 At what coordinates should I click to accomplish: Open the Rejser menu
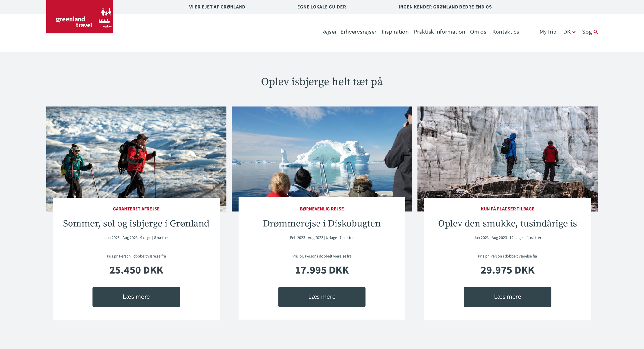pos(329,32)
